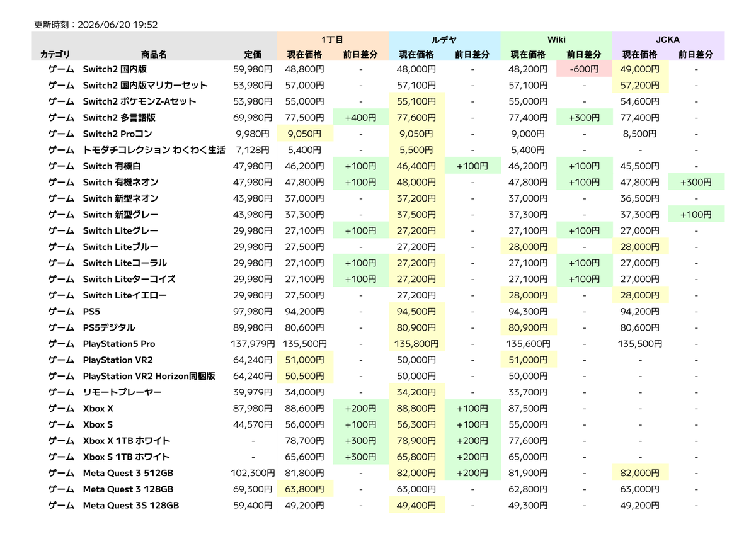Click product name Xbox X 1TB ホワイト
Image resolution: width=756 pixels, height=534 pixels.
click(127, 441)
